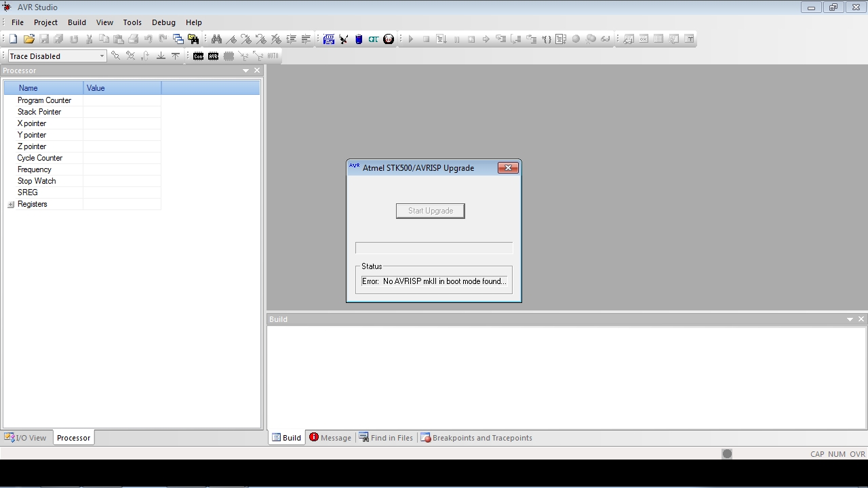Select the Frequency row
The image size is (868, 488).
coord(83,169)
